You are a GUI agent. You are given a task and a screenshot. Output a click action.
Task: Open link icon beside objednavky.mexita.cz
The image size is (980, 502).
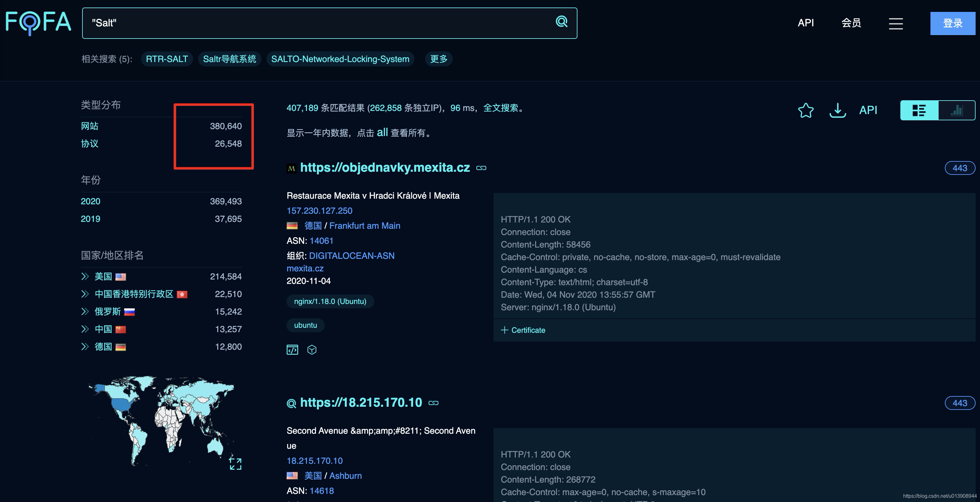point(481,168)
